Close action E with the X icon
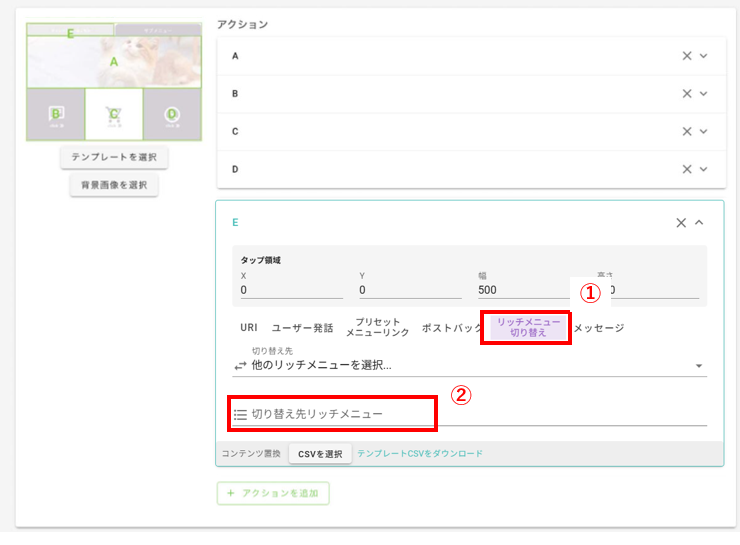This screenshot has height=545, width=740. click(681, 223)
